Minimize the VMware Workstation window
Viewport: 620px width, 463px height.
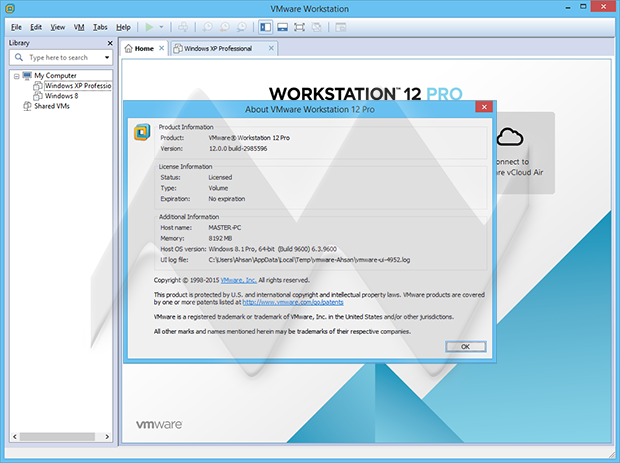[568, 7]
